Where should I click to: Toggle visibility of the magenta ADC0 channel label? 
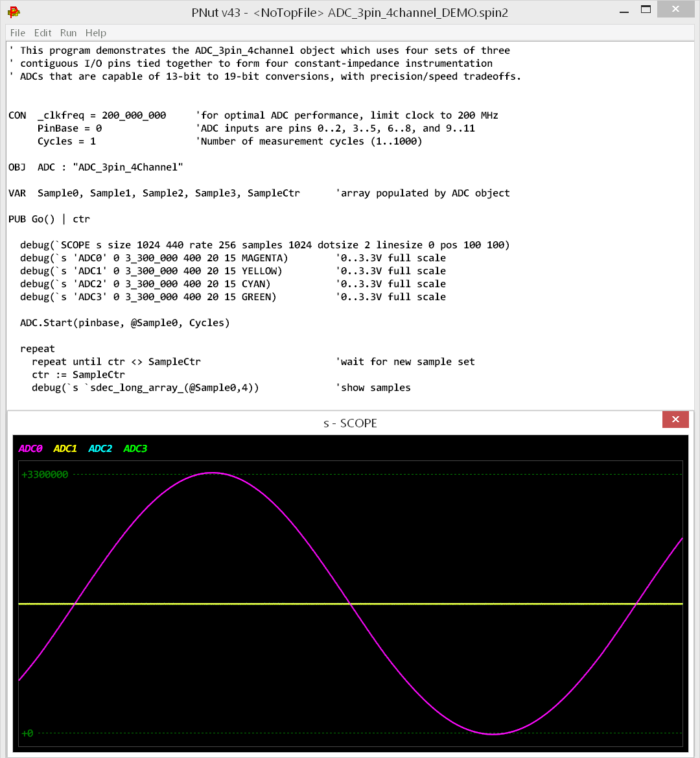[x=30, y=448]
